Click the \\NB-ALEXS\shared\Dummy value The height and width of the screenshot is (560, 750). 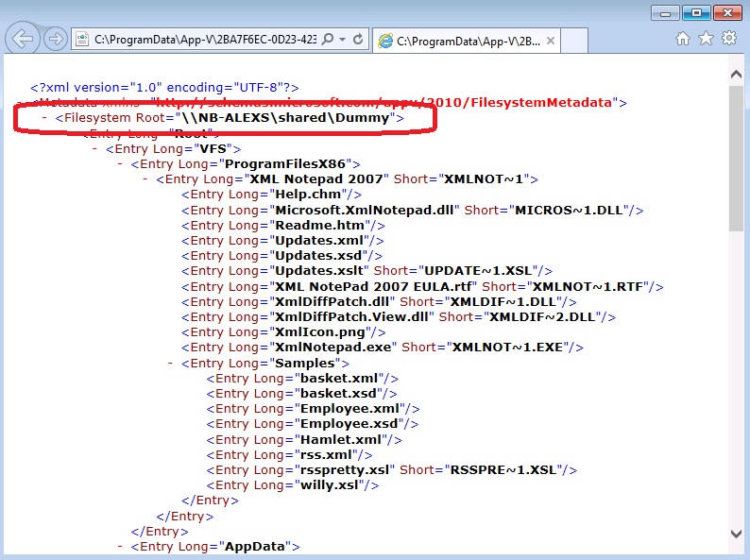tap(285, 118)
